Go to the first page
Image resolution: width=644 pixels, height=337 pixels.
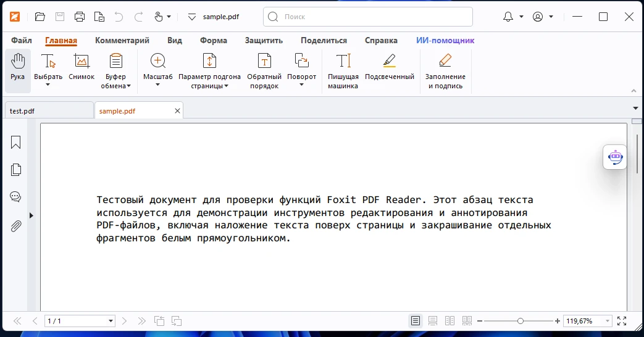point(17,321)
